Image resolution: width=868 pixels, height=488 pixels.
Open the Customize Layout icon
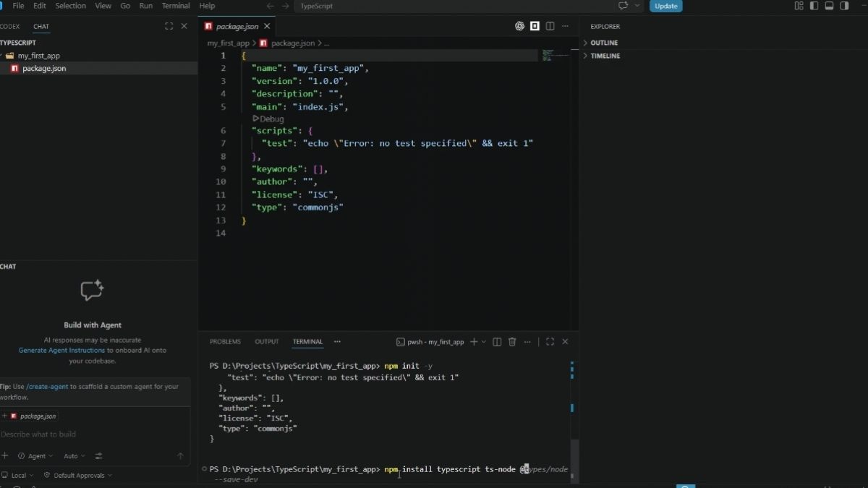point(799,6)
